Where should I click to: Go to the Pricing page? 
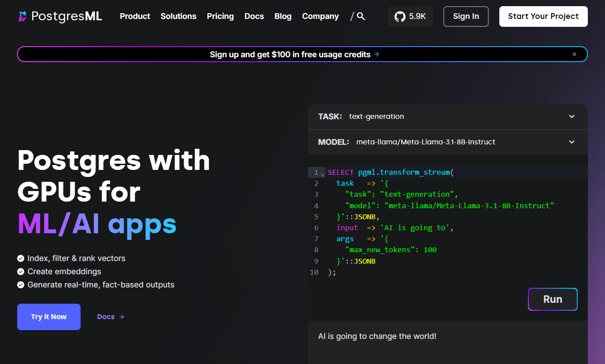(220, 16)
